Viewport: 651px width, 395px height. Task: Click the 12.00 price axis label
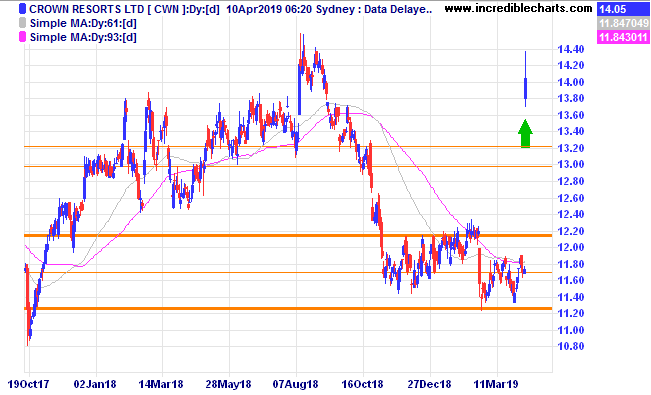[x=570, y=247]
